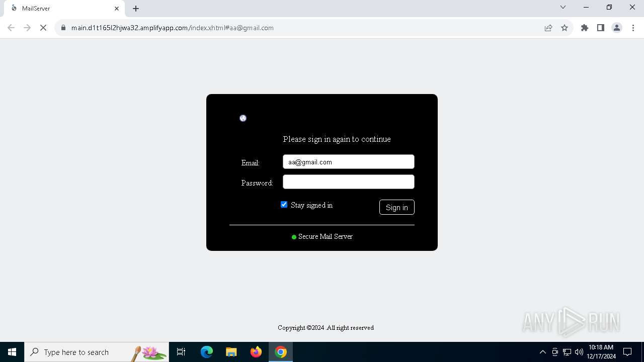Click the taskbar search box

click(x=97, y=352)
